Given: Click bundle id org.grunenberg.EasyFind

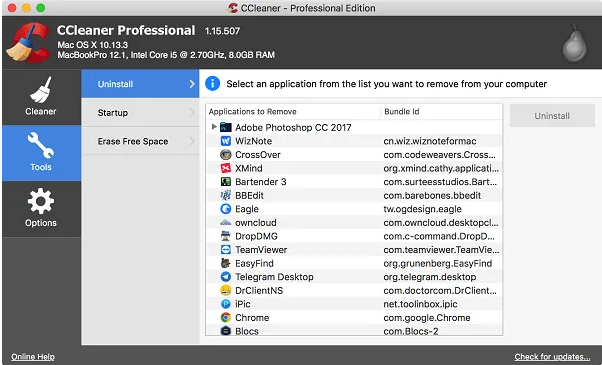Looking at the screenshot, I should pyautogui.click(x=438, y=263).
